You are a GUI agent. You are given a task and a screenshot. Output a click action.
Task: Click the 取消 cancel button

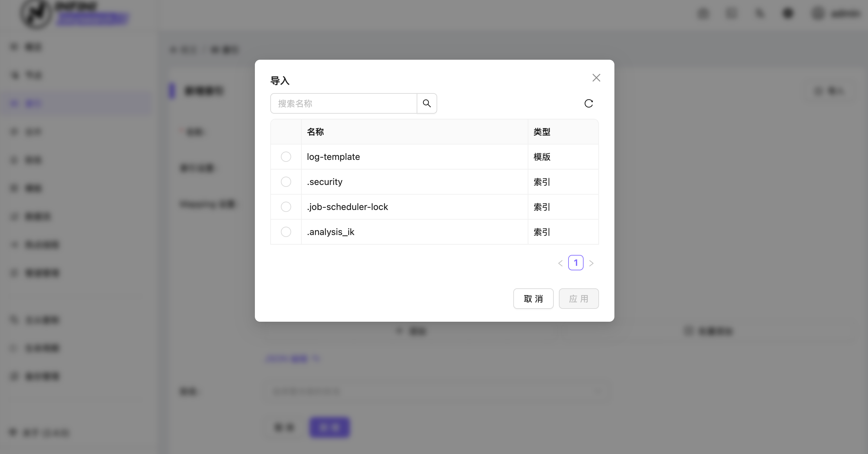click(534, 299)
